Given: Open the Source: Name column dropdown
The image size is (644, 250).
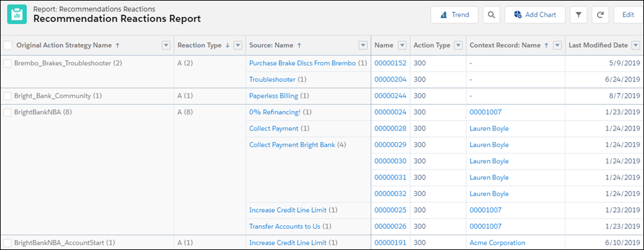Looking at the screenshot, I should (x=363, y=46).
